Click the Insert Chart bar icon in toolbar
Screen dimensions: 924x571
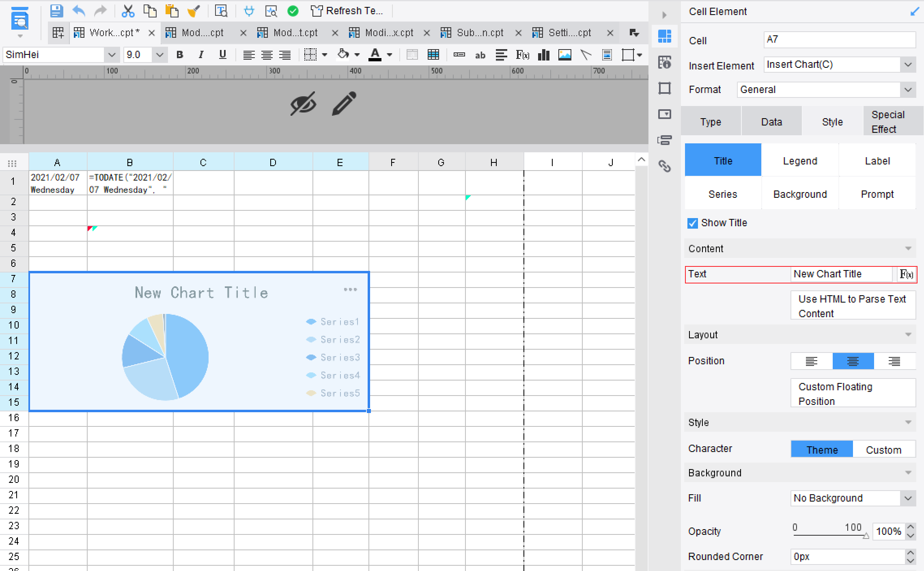coord(543,55)
